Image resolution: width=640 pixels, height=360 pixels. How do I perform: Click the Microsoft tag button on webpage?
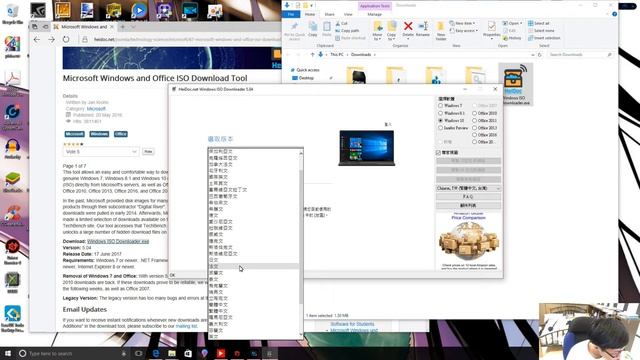[x=74, y=134]
